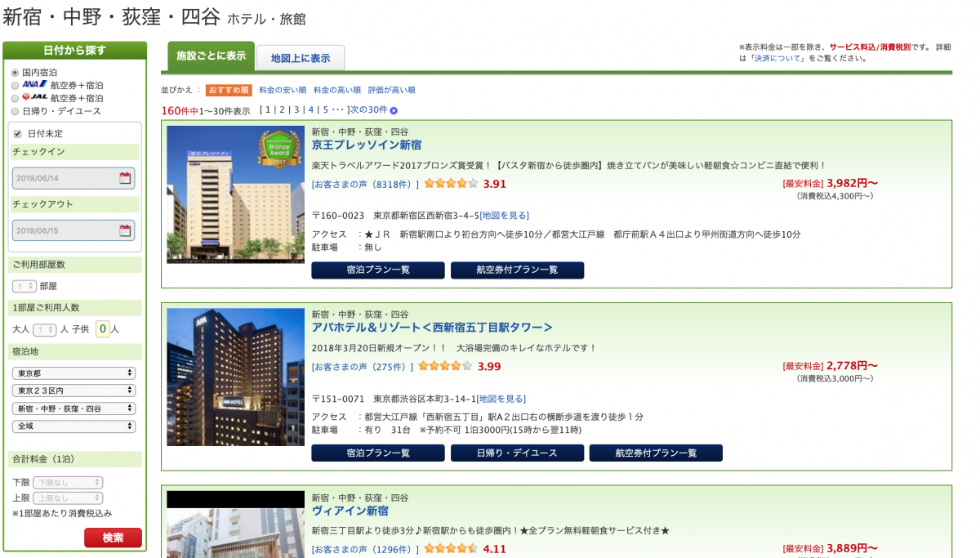This screenshot has height=558, width=980.
Task: Toggle the 日付未定 checkbox
Action: pos(17,133)
